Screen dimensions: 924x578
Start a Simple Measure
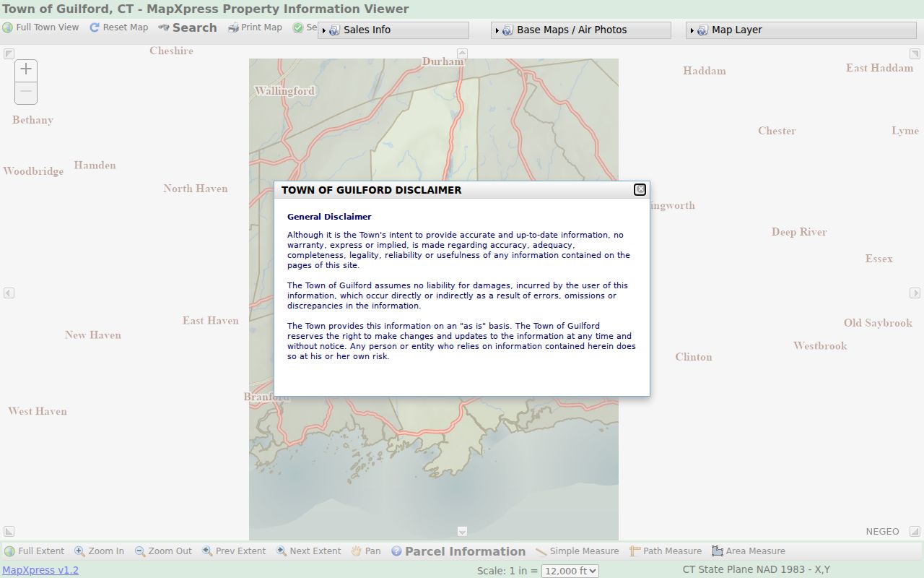(577, 551)
